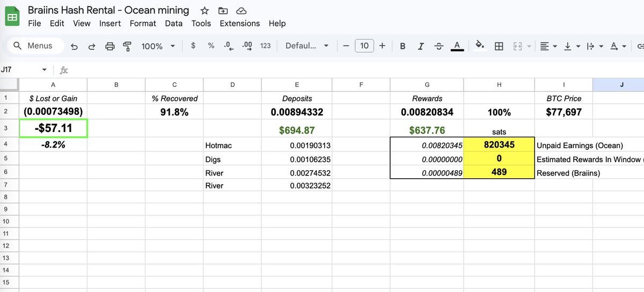Open the Edit menu

click(x=57, y=24)
